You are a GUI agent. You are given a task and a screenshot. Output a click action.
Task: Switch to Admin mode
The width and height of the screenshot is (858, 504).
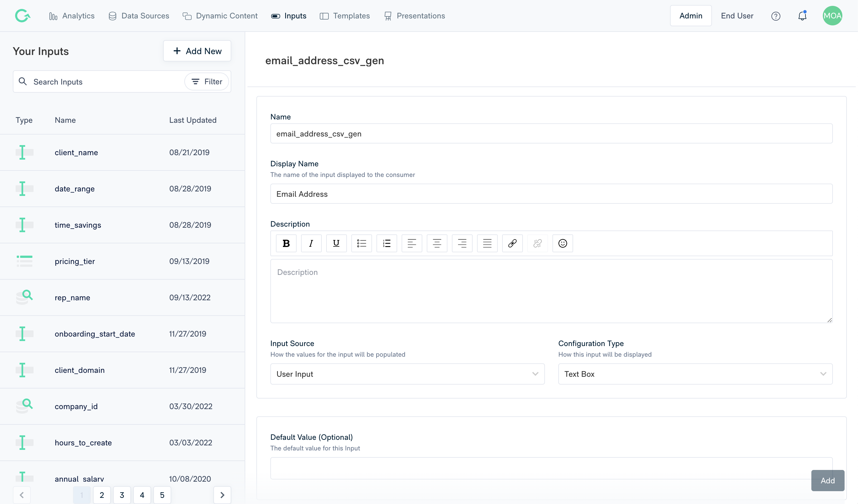point(691,16)
